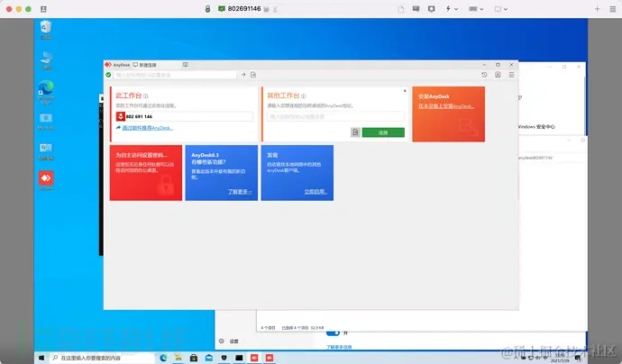Open 了解更多 link in AnyDesk 6.3 card
The height and width of the screenshot is (364, 622).
[240, 192]
